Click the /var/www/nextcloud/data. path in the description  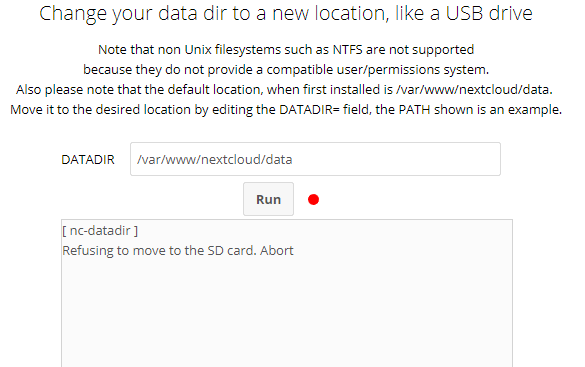click(474, 90)
